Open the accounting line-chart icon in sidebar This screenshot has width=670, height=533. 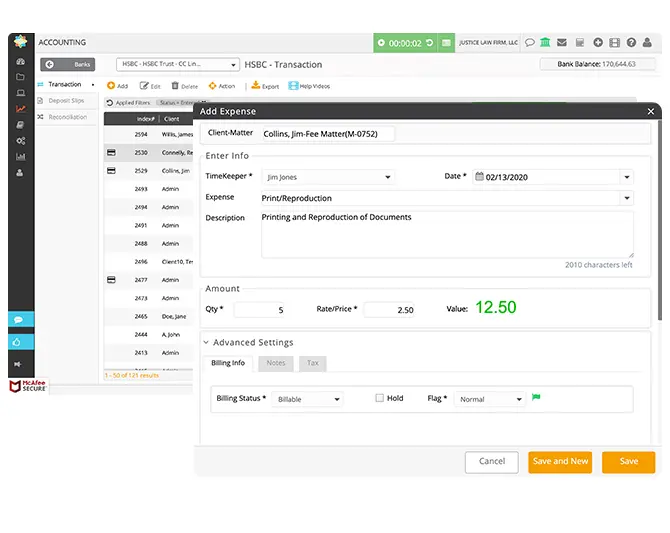[20, 109]
